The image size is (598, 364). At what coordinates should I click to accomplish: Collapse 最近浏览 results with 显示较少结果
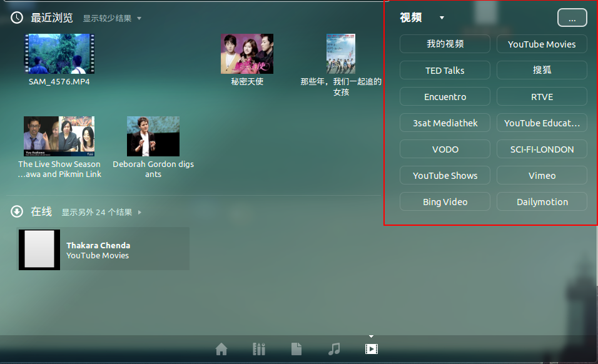point(112,18)
